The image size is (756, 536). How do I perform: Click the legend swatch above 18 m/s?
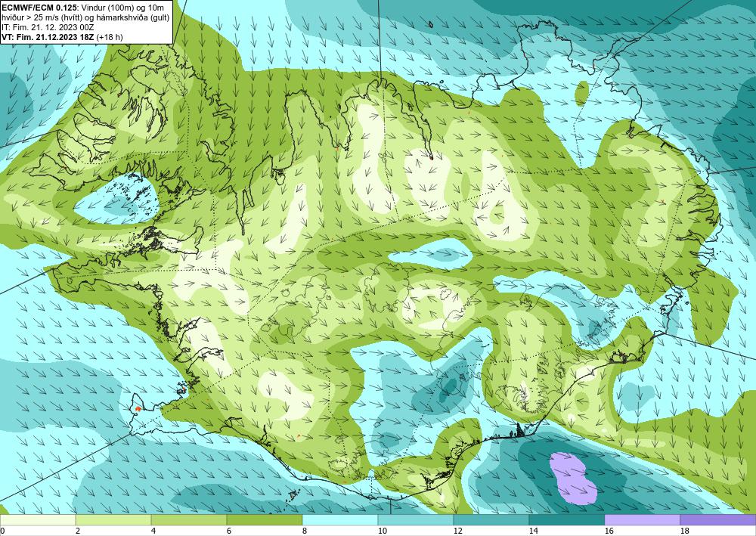tap(718, 519)
